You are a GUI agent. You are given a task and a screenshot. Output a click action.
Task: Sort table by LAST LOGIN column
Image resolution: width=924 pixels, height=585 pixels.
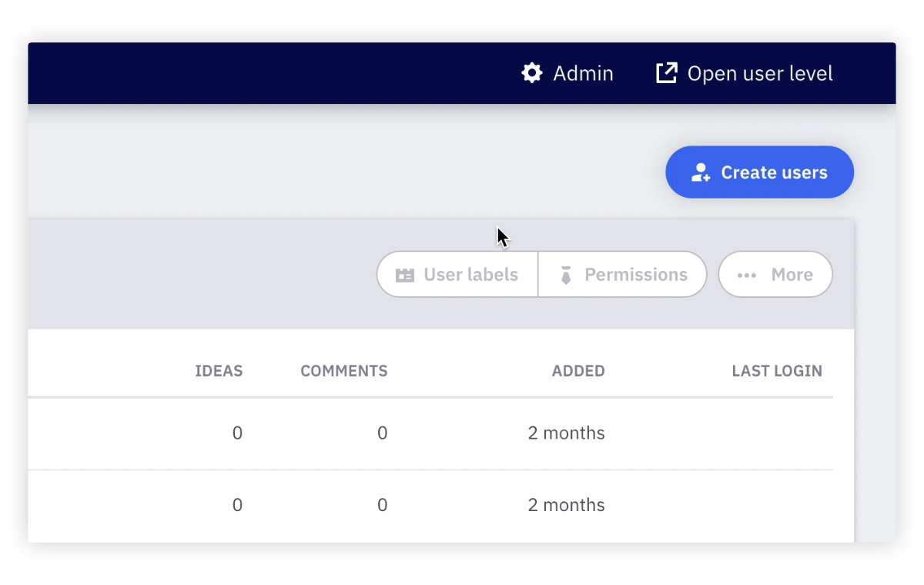[x=777, y=371]
